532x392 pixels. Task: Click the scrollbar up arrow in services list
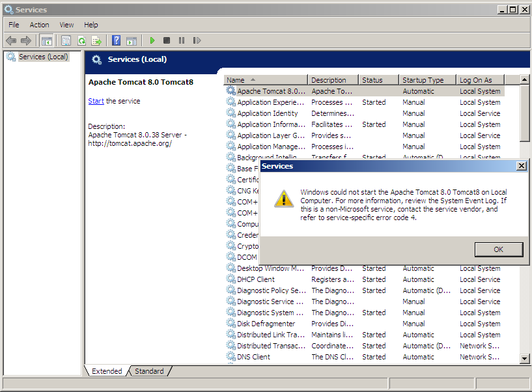(525, 79)
